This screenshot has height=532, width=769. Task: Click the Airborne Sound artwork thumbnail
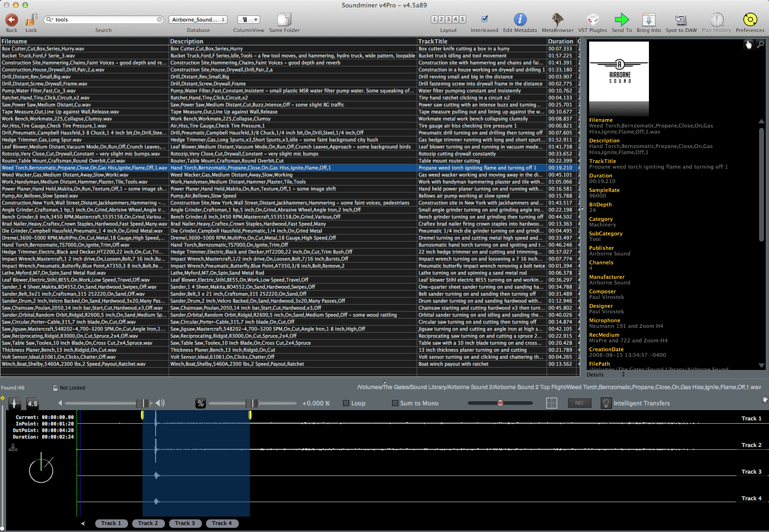(x=619, y=78)
